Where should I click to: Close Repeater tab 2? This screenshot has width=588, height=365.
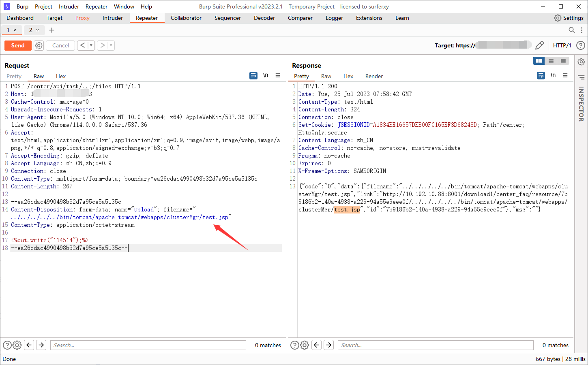[x=38, y=30]
